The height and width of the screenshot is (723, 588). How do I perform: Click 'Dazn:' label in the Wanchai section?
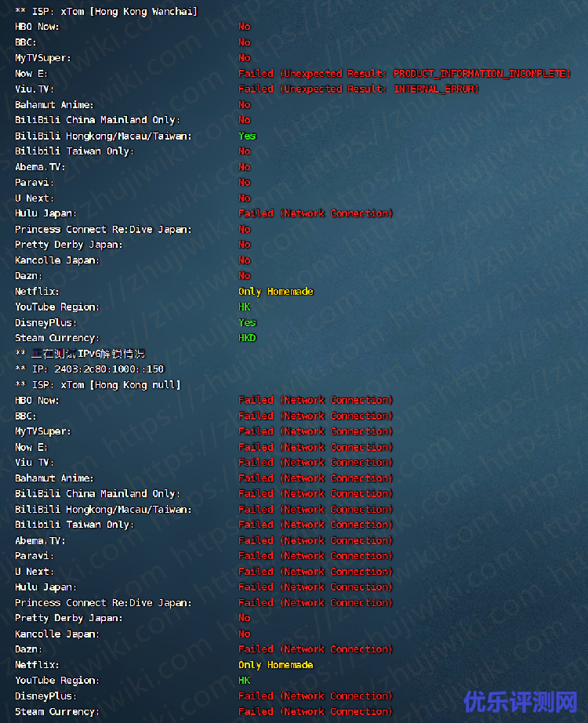28,276
